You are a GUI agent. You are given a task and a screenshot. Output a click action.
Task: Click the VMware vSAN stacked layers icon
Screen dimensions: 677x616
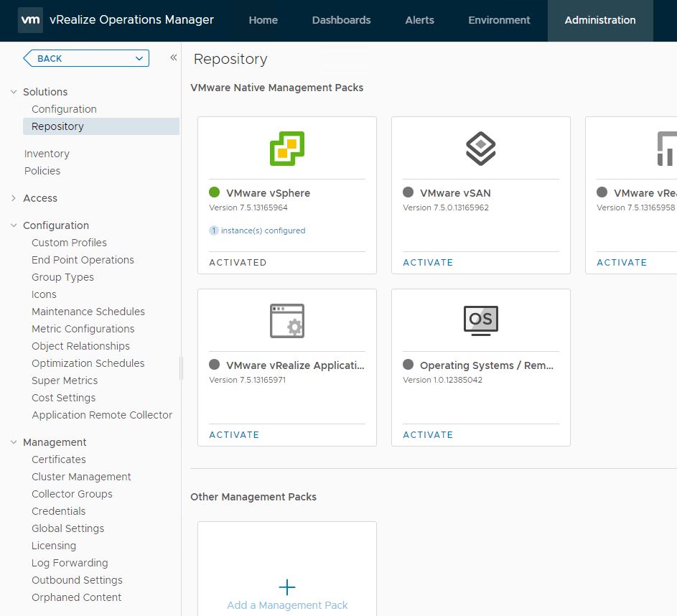pyautogui.click(x=480, y=149)
